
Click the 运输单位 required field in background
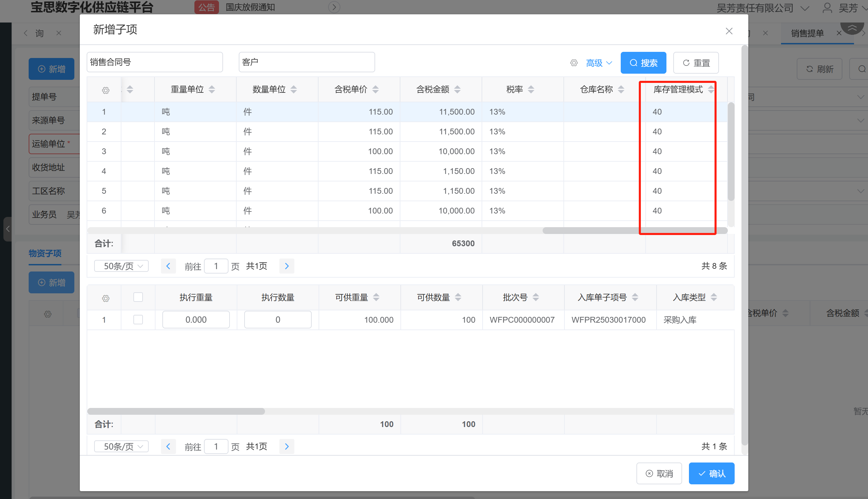click(x=55, y=144)
